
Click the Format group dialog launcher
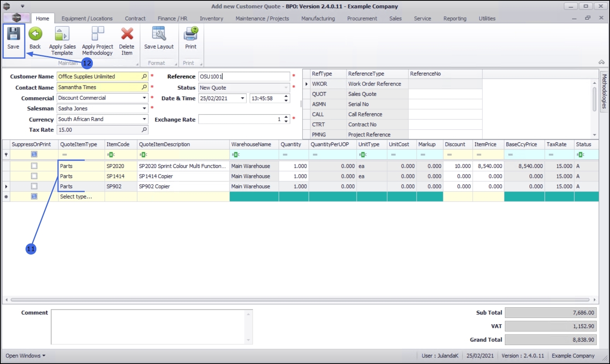[x=176, y=64]
